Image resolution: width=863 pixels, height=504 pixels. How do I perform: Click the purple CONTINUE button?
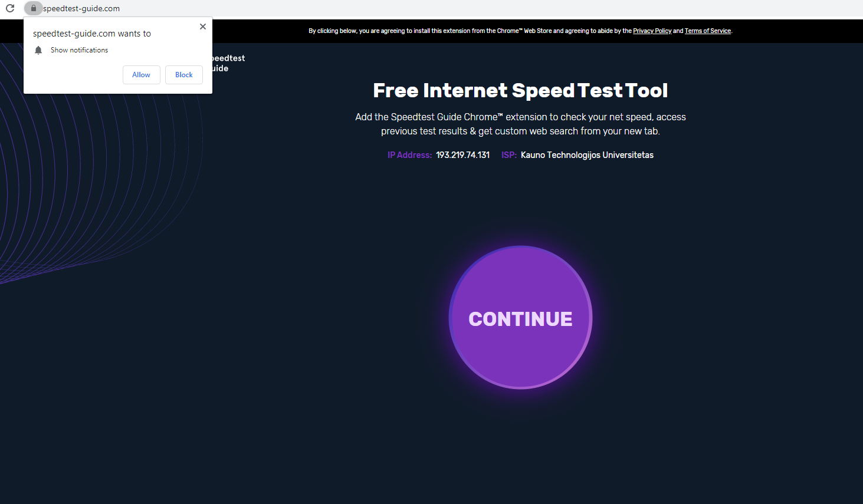pyautogui.click(x=520, y=318)
